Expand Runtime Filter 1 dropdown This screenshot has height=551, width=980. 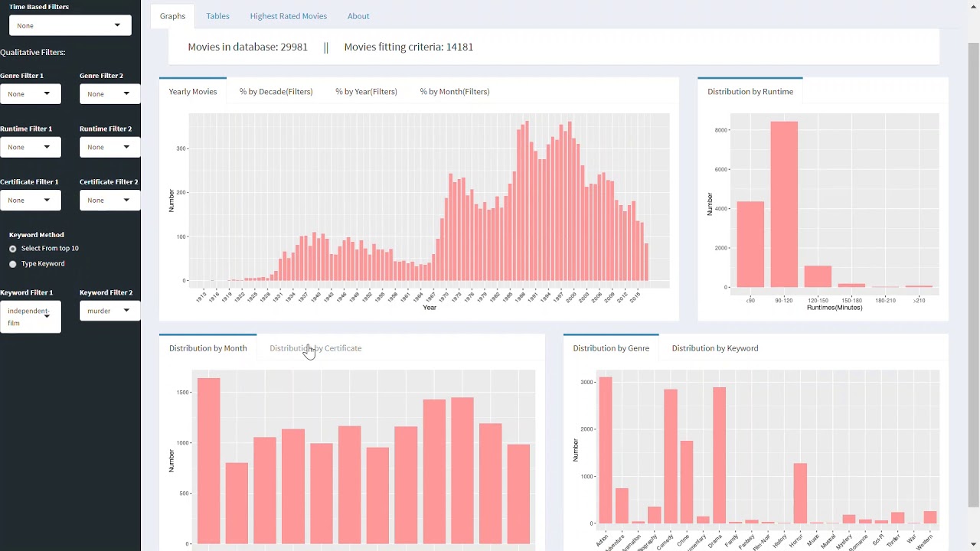(31, 147)
